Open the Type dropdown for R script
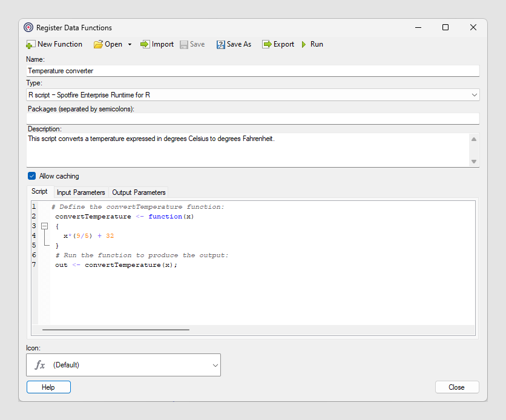Viewport: 506px width, 420px height. (x=473, y=95)
